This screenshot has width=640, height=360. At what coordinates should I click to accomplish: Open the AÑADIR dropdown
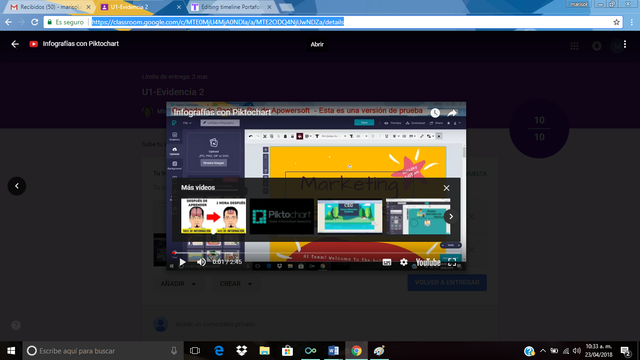(178, 283)
